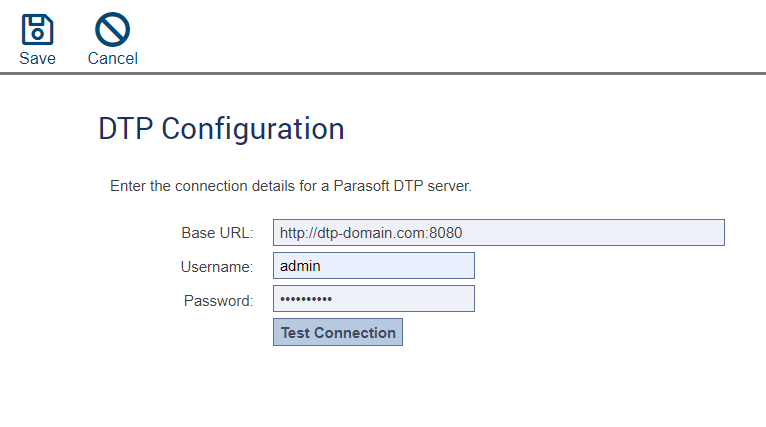Click the Parasoft DTP server description text
Image resolution: width=766 pixels, height=427 pixels.
click(291, 186)
